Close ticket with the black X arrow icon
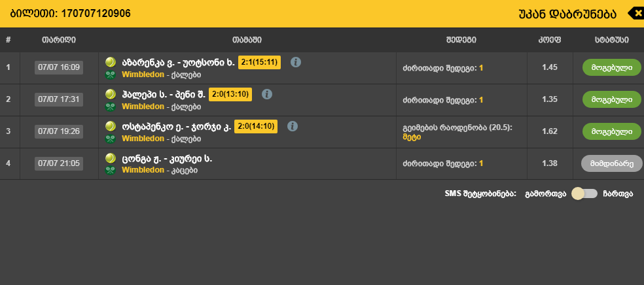The height and width of the screenshot is (285, 644). coord(635,14)
